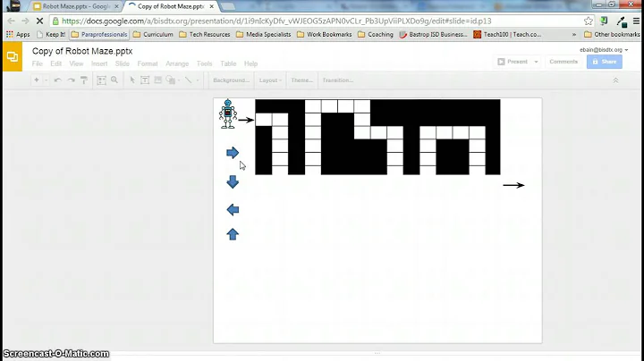Open the Help menu
Screen dimensions: 644x361
click(x=250, y=63)
